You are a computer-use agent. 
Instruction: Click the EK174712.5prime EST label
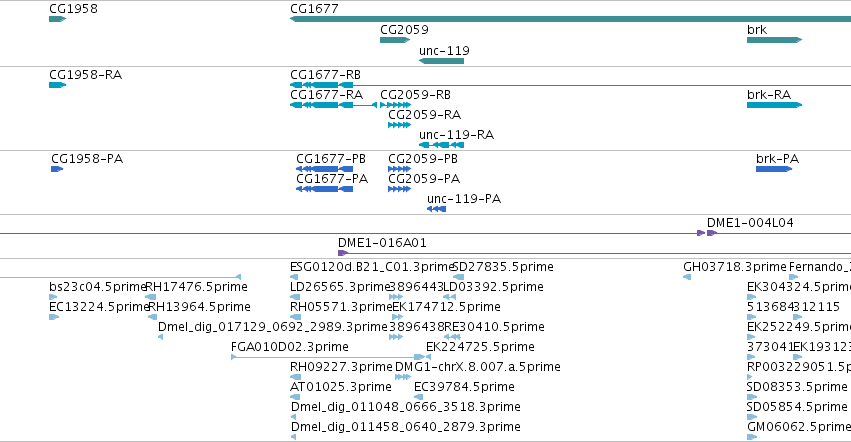[446, 307]
